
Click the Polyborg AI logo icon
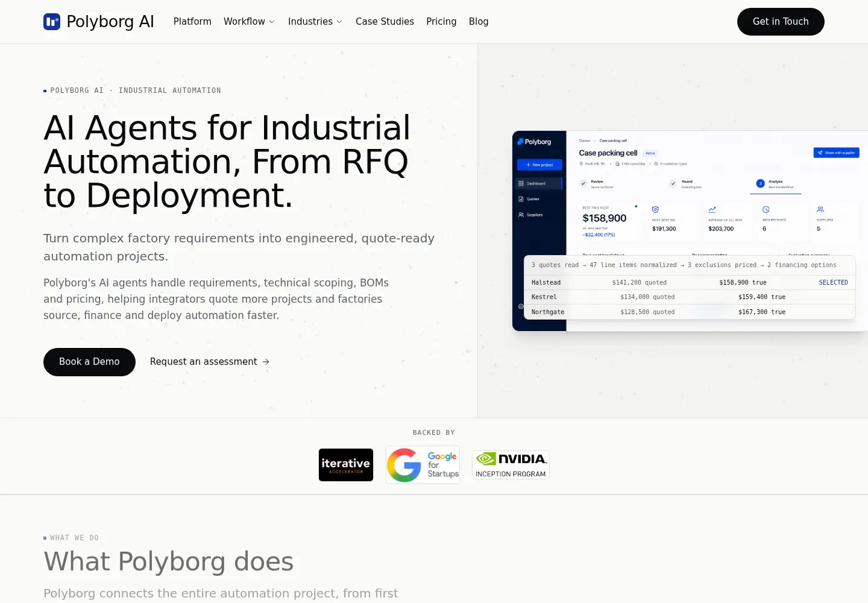coord(52,22)
